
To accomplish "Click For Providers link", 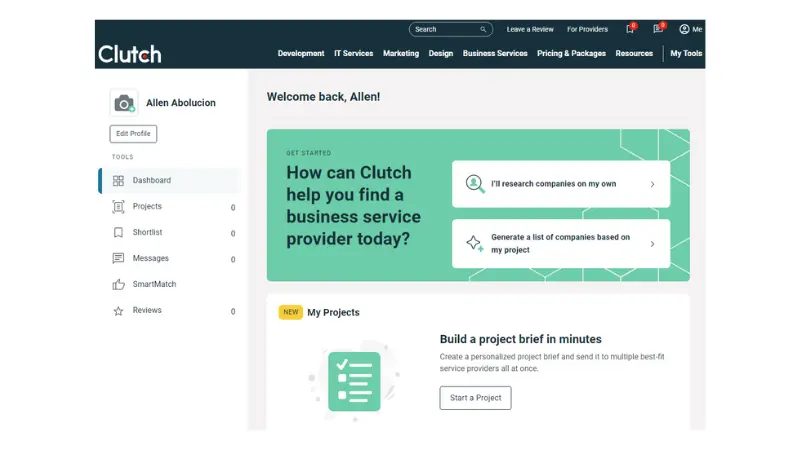I will click(587, 29).
